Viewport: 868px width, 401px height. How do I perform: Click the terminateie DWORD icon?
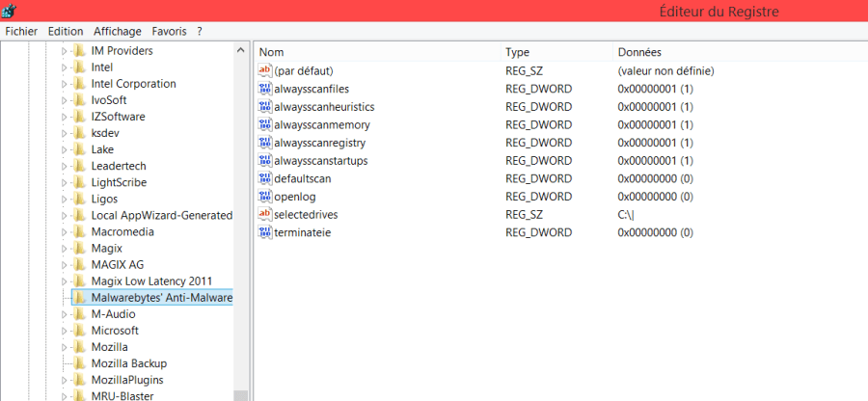(265, 232)
